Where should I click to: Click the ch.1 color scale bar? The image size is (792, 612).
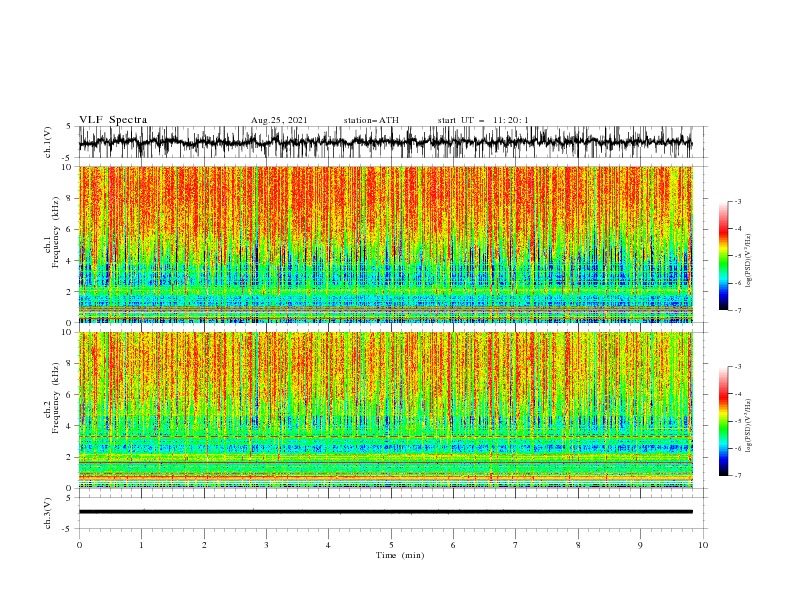(723, 256)
